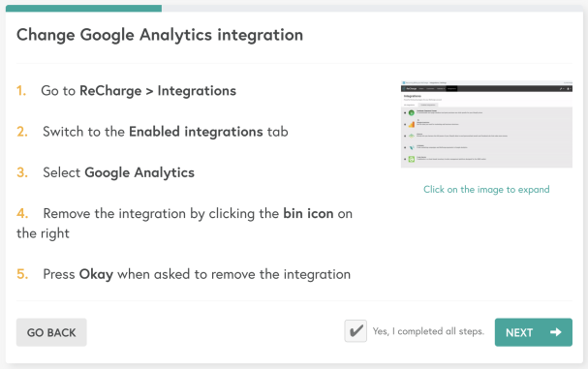Toggle the completed all steps checkbox
The image size is (588, 369).
coord(356,331)
